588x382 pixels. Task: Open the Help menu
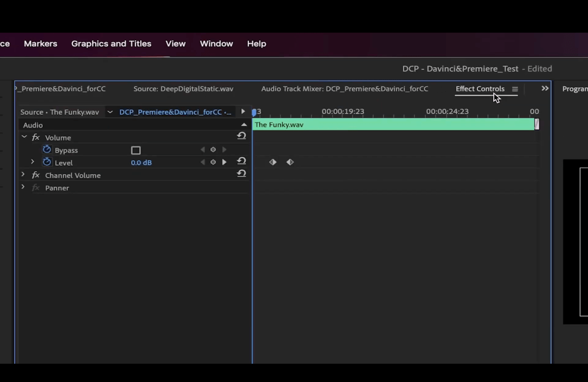coord(256,44)
